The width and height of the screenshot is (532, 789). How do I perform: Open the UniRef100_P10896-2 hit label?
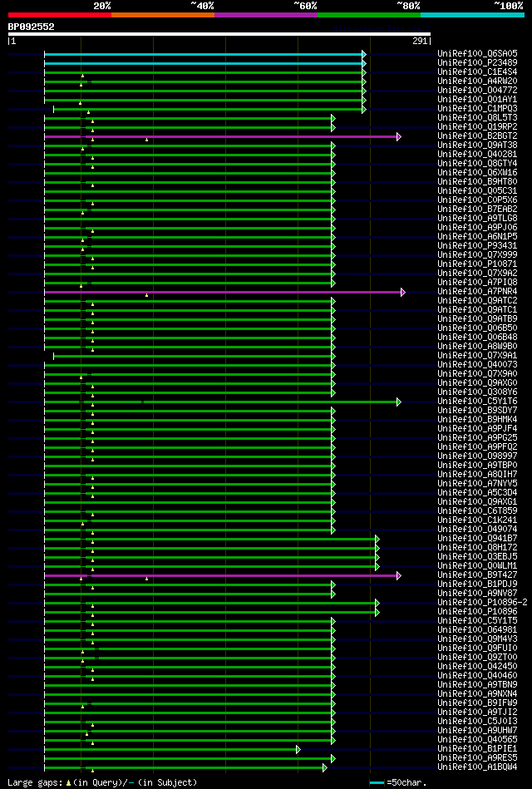tap(482, 602)
